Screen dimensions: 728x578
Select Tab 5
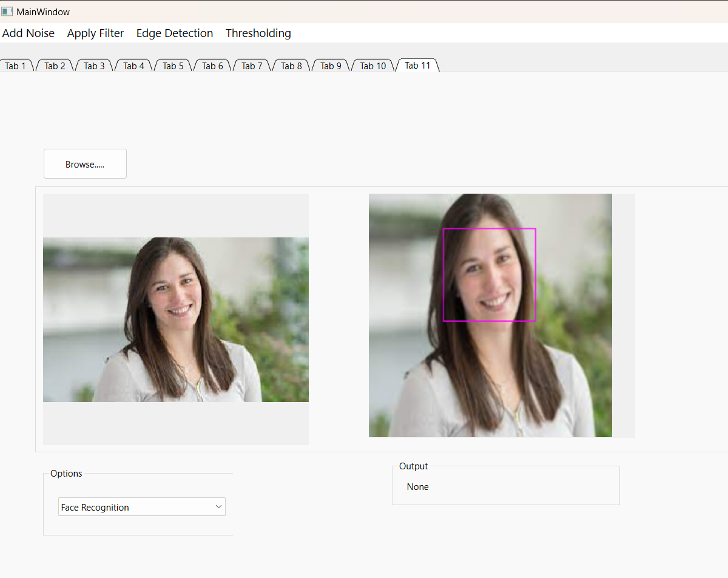point(172,66)
